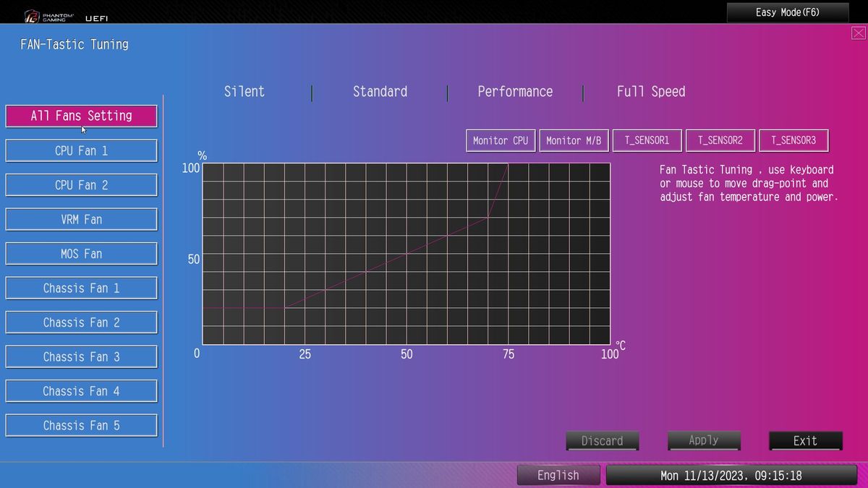This screenshot has width=868, height=488.
Task: Select the VRM Fan entry
Action: click(x=81, y=219)
